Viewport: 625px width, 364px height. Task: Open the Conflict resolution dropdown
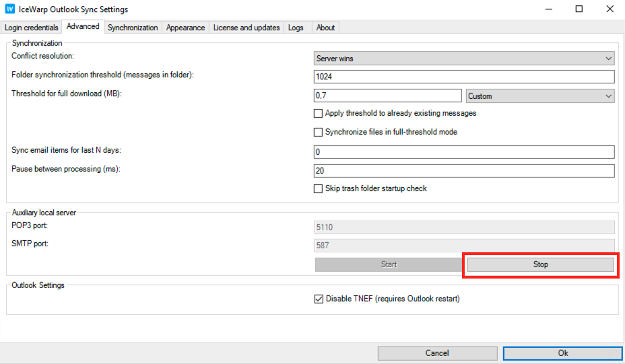(x=464, y=58)
